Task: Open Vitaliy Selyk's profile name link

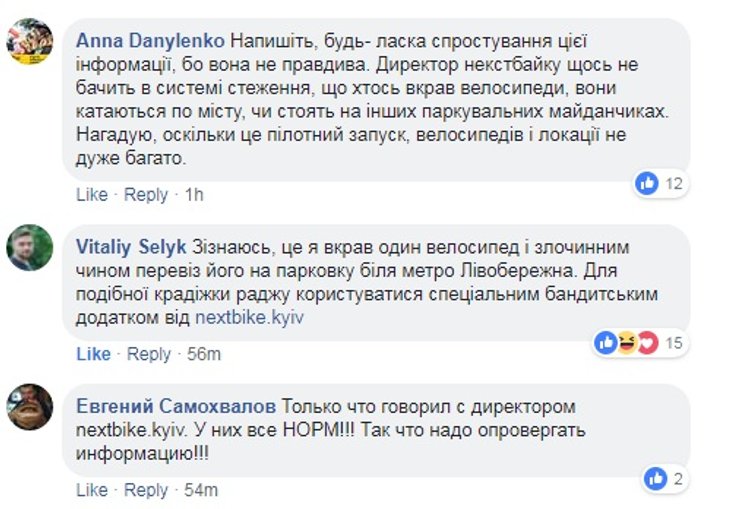Action: pyautogui.click(x=130, y=247)
